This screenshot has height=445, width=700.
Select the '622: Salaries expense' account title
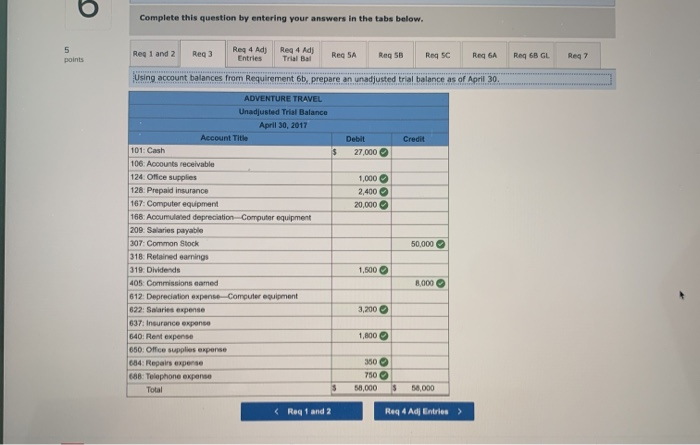tap(167, 310)
